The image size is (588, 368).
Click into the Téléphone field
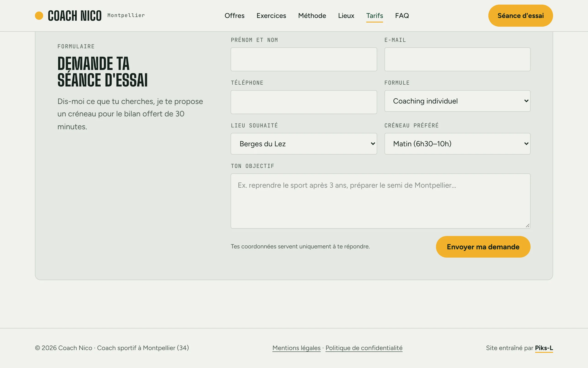click(x=304, y=102)
